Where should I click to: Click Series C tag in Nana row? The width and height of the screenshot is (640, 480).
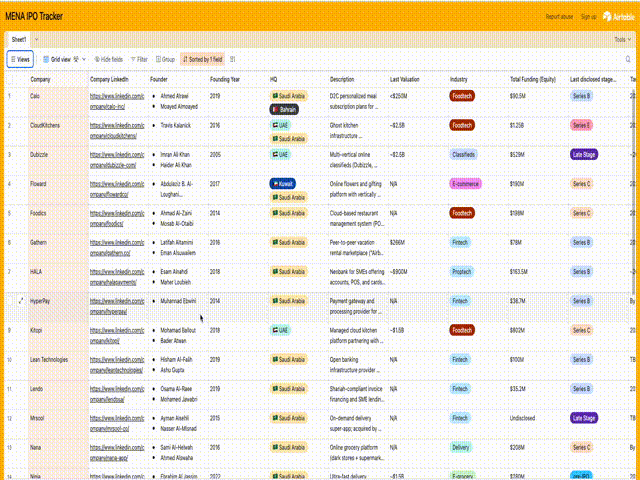click(581, 447)
